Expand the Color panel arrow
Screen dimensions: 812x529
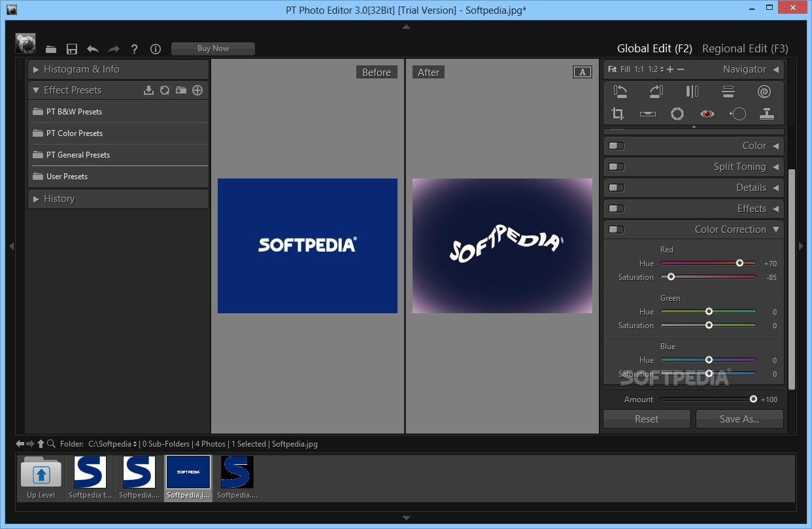776,146
